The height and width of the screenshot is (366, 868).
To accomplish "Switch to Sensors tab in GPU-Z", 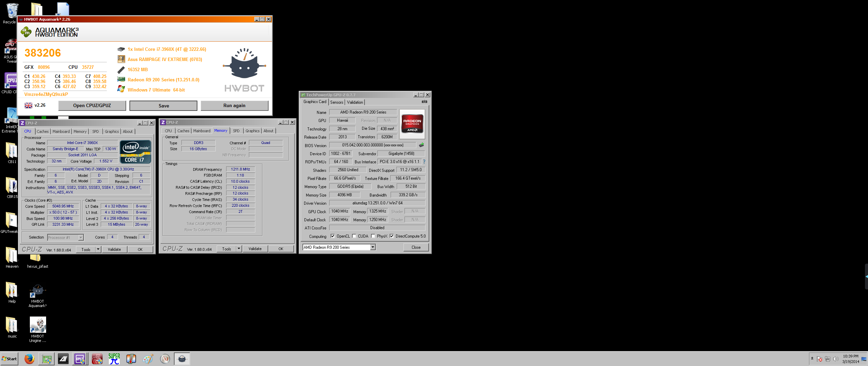I will pos(337,102).
